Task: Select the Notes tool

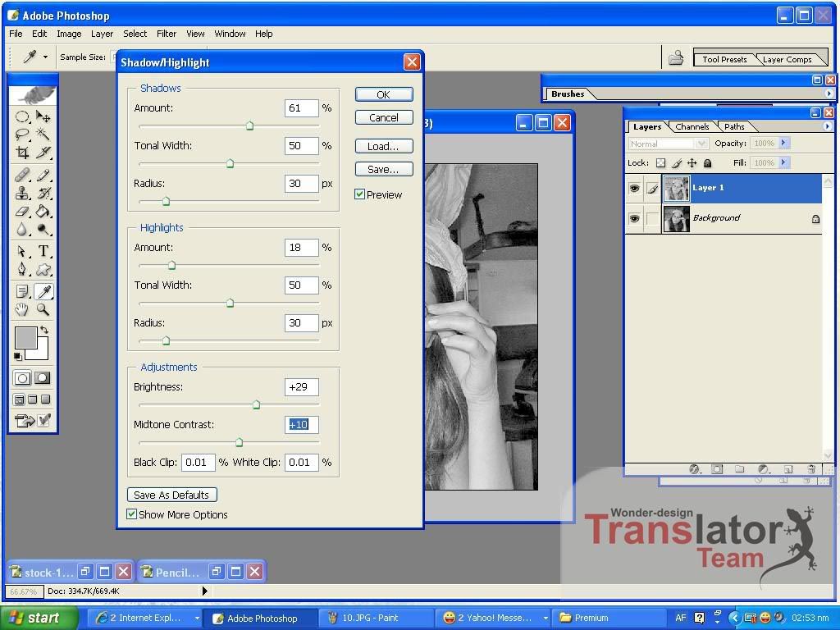Action: [x=22, y=291]
